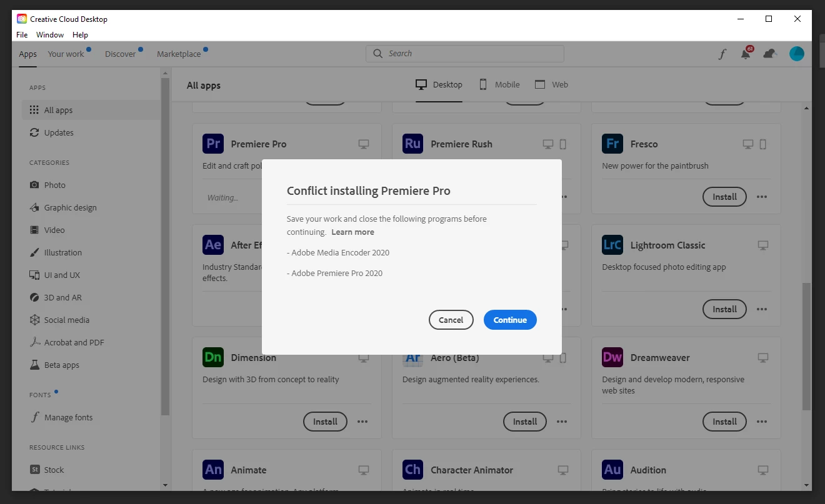This screenshot has height=504, width=825.
Task: Switch to the Discover tab
Action: click(120, 54)
